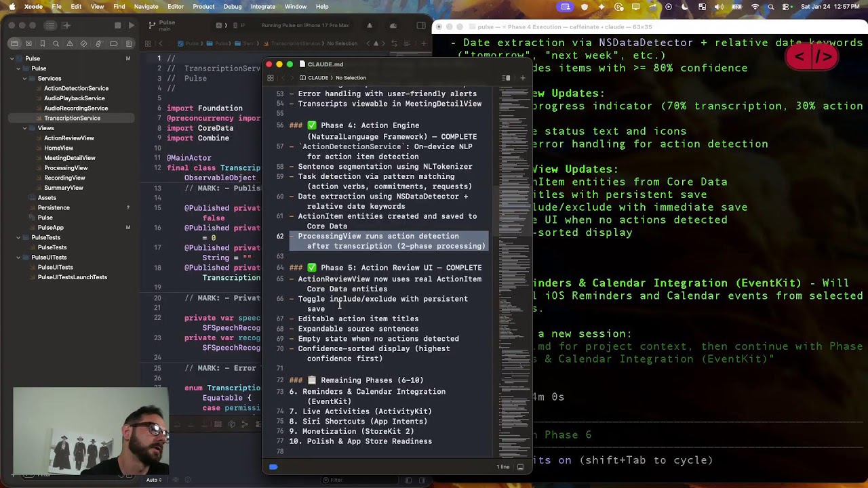Open the Product menu
The image size is (868, 488).
click(203, 7)
